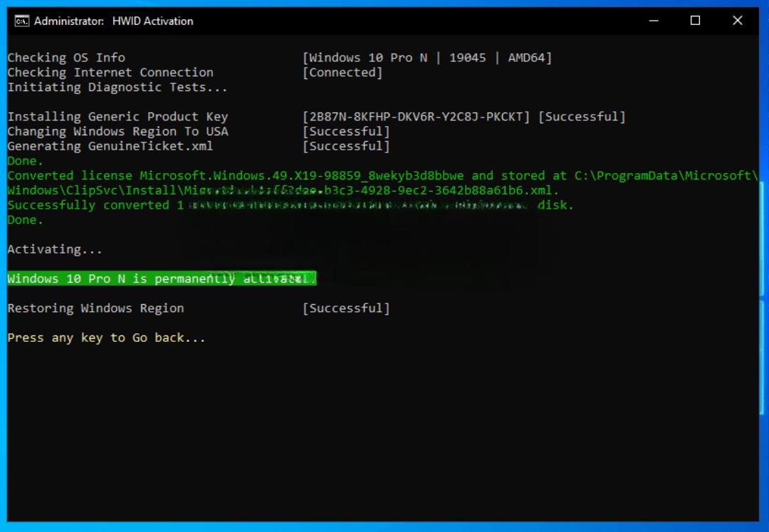769x532 pixels.
Task: Click the highlighted 'permanently activated' message
Action: (162, 278)
